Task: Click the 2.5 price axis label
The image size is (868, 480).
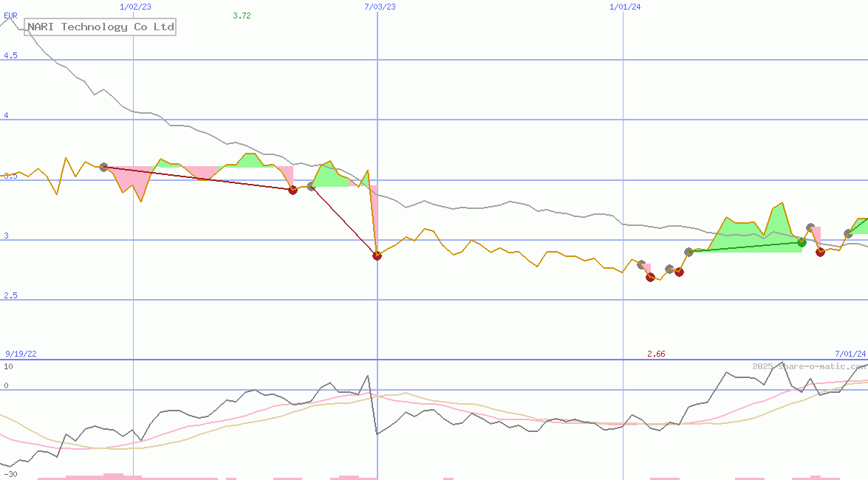Action: 10,295
